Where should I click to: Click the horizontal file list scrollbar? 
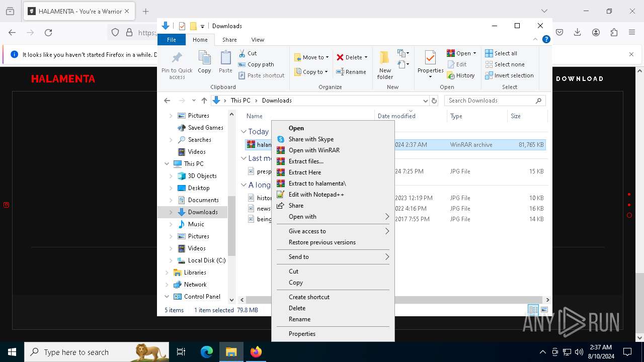point(394,300)
